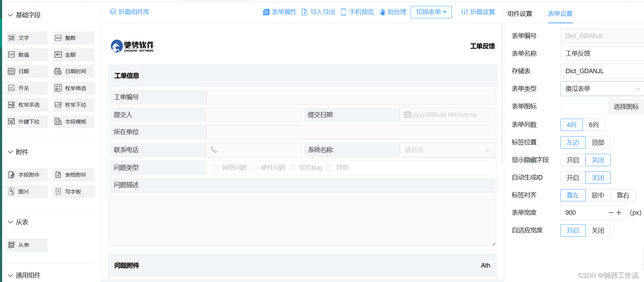Open 手机预览 mobile preview
644x282 pixels.
(x=358, y=12)
